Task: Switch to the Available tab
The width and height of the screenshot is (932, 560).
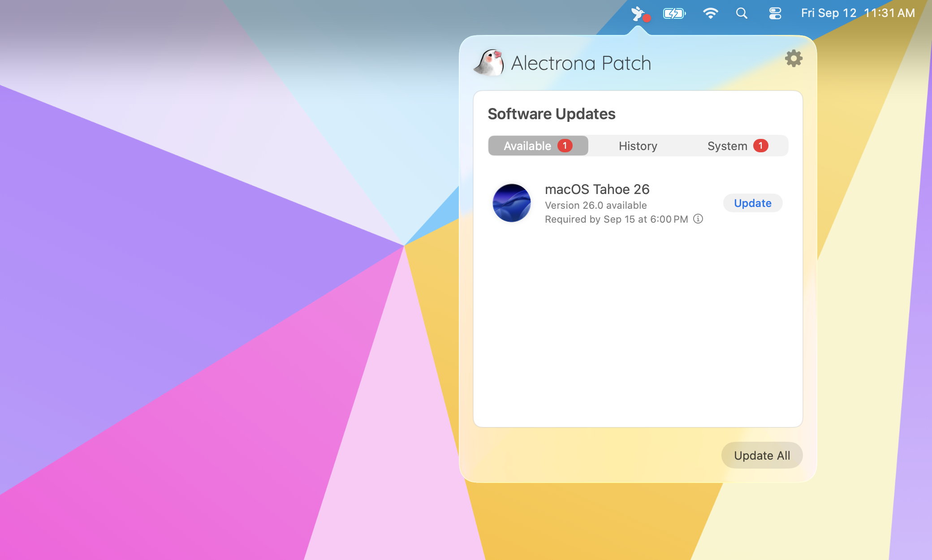Action: pos(538,146)
